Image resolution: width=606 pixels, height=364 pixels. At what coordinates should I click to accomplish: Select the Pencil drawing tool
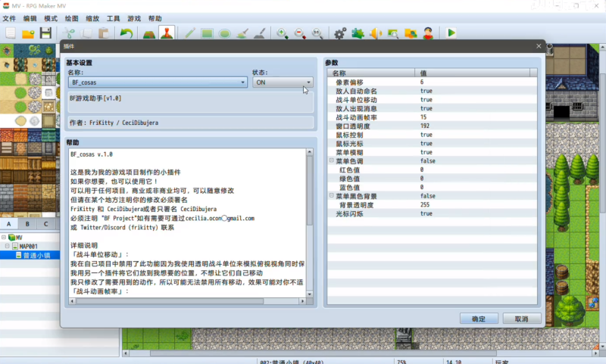click(189, 33)
